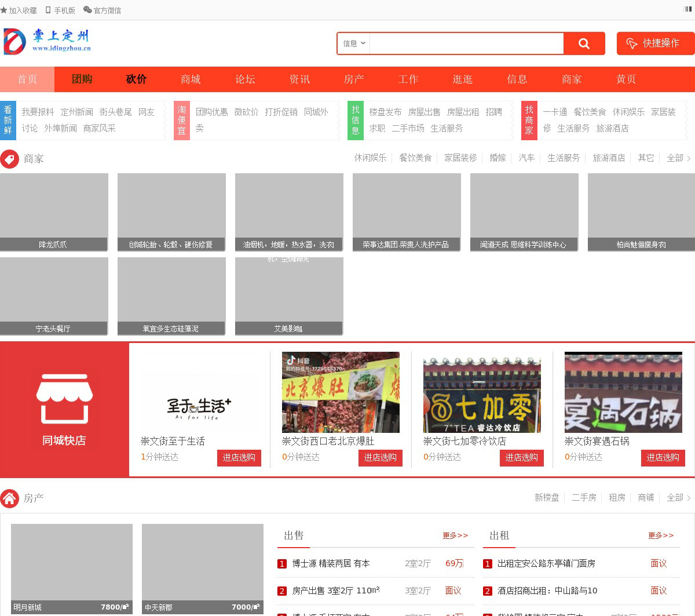
Task: Click 进店选购 for 崇文街至于生活
Action: pos(239,458)
